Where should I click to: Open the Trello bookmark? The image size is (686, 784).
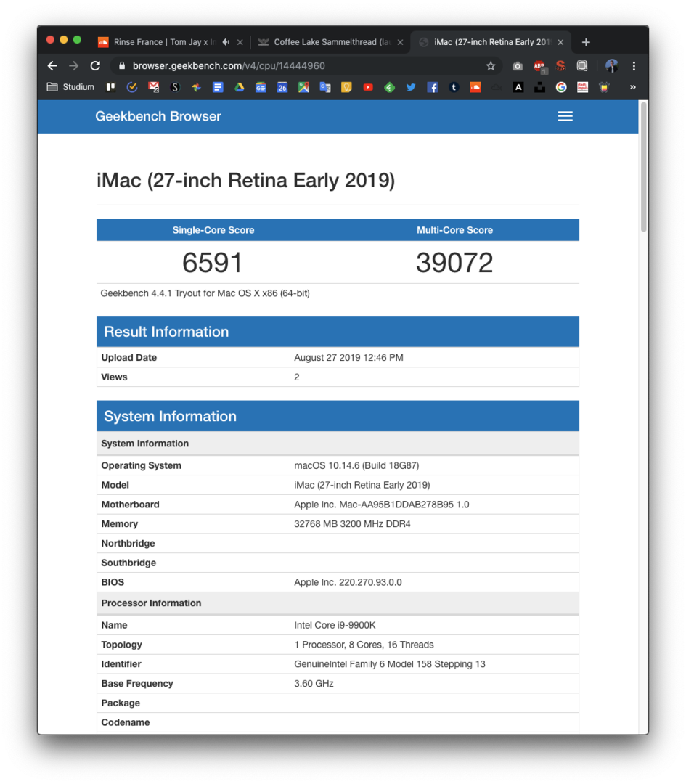click(x=110, y=88)
